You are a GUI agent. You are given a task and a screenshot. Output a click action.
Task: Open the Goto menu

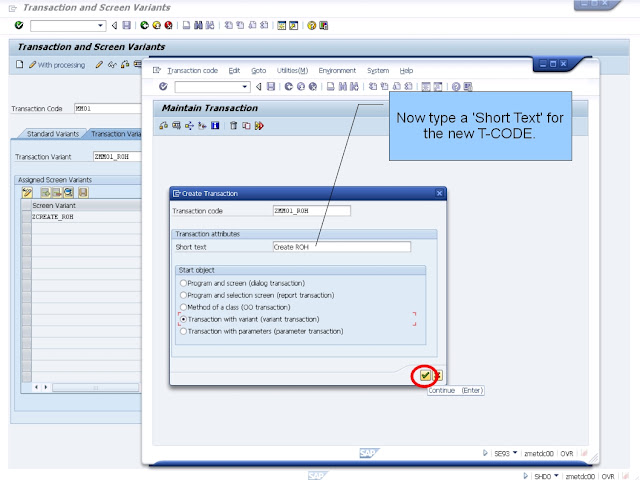tap(258, 70)
